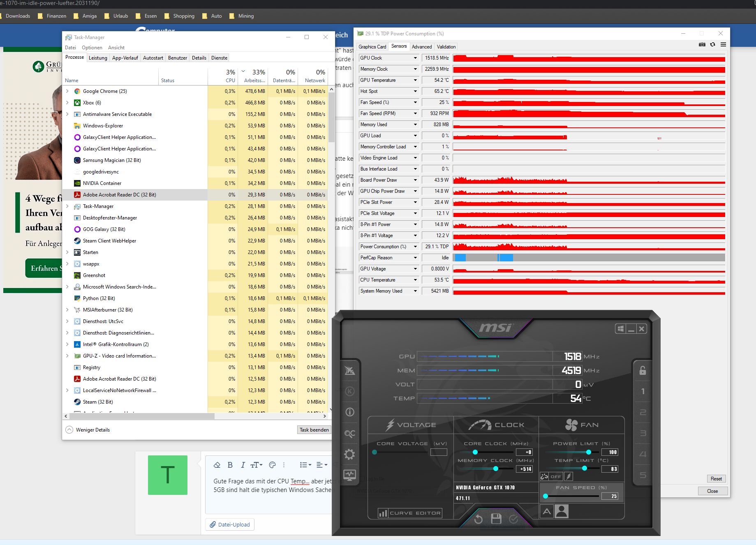Click the Afterburner reset settings arrow icon
The image size is (756, 545).
[x=478, y=519]
